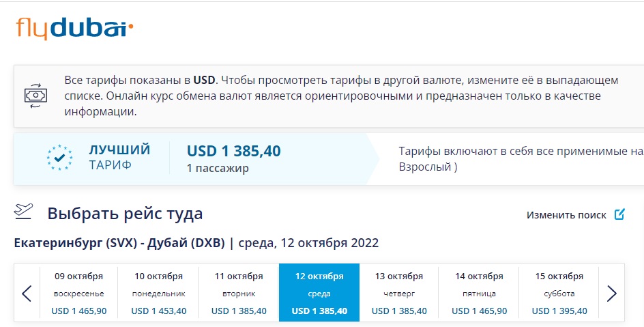This screenshot has height=327, width=644.
Task: Switch to 14 октября пятница tab
Action: (x=479, y=294)
